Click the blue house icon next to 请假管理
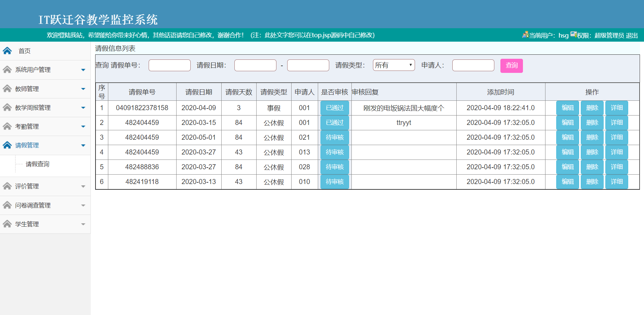Image resolution: width=644 pixels, height=315 pixels. tap(7, 145)
